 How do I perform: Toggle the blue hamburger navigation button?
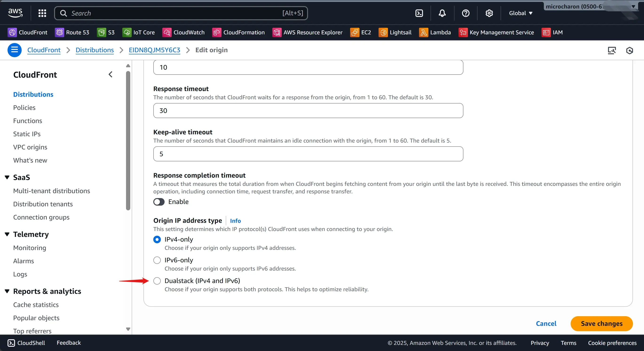point(15,50)
